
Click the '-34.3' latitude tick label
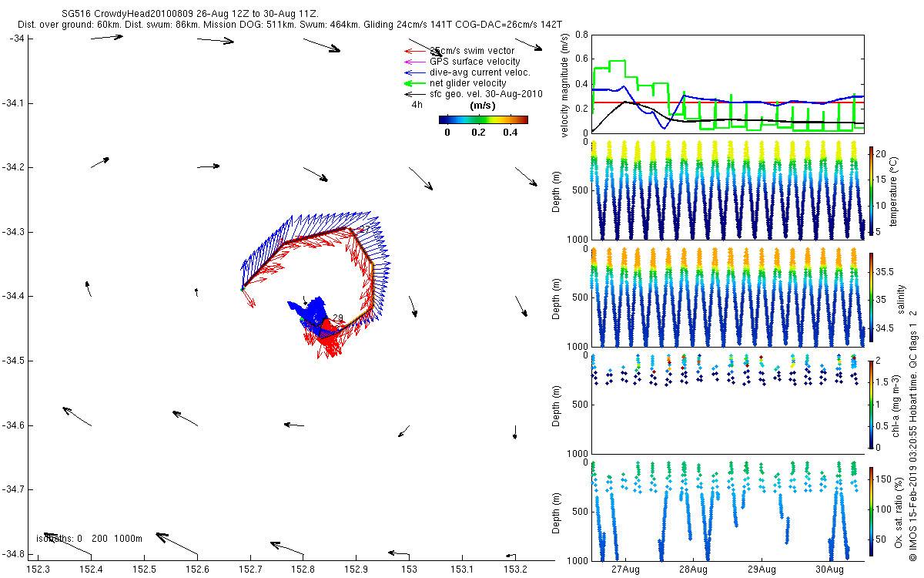13,232
